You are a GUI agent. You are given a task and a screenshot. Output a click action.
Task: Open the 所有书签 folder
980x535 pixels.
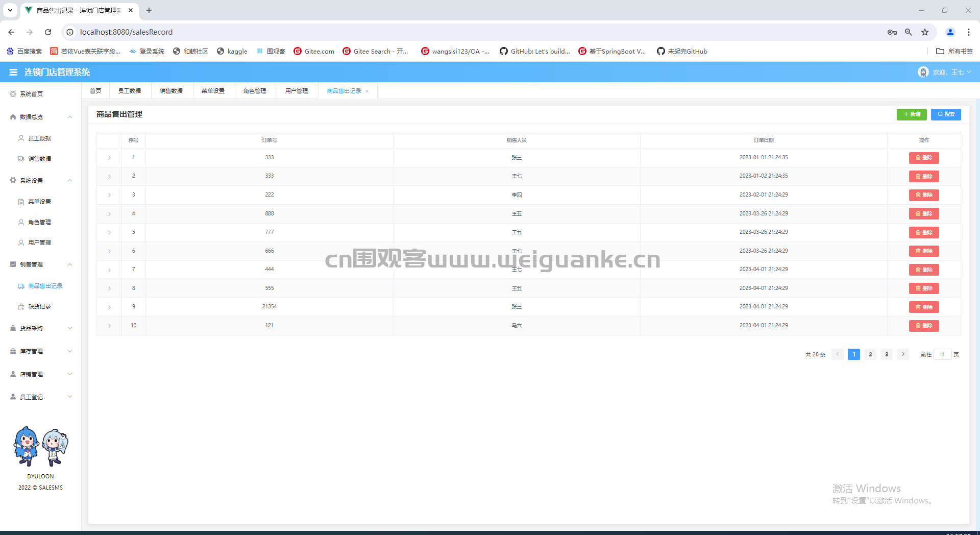click(954, 51)
